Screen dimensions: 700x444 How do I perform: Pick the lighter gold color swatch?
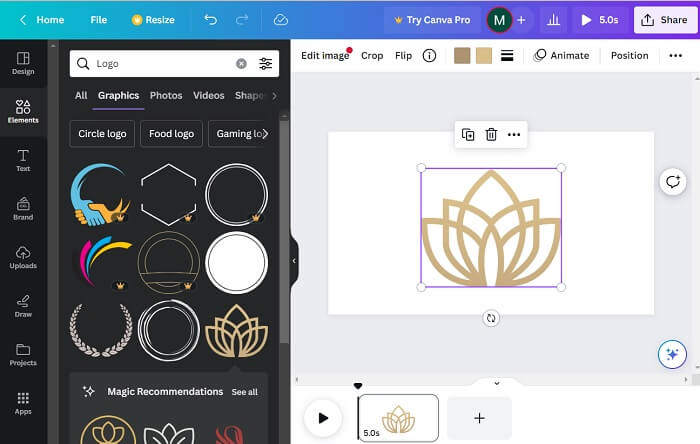(x=484, y=55)
